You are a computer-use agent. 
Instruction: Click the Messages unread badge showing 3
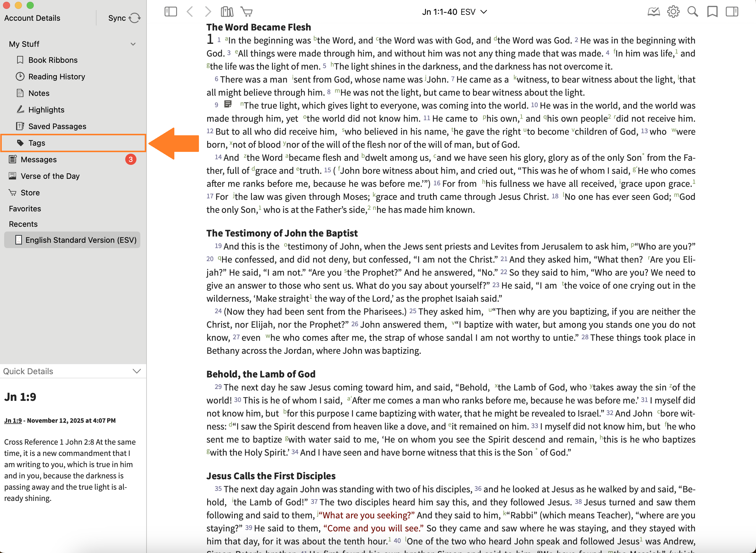[x=131, y=159]
